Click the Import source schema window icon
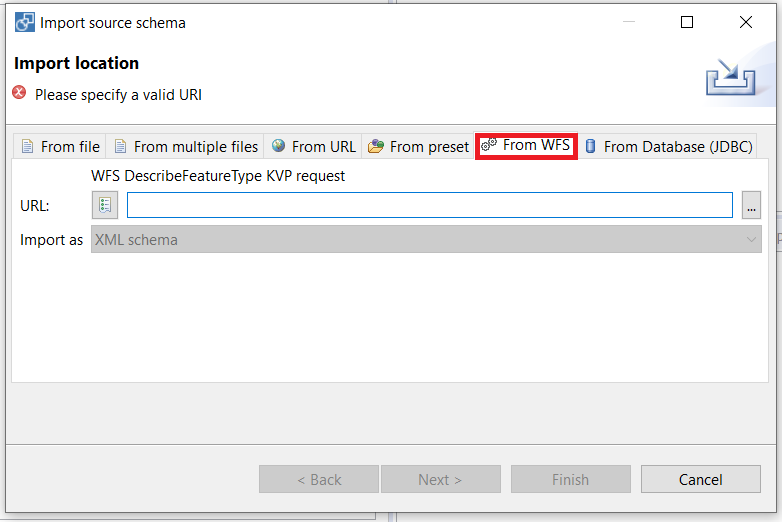Image resolution: width=782 pixels, height=522 pixels. (x=24, y=22)
